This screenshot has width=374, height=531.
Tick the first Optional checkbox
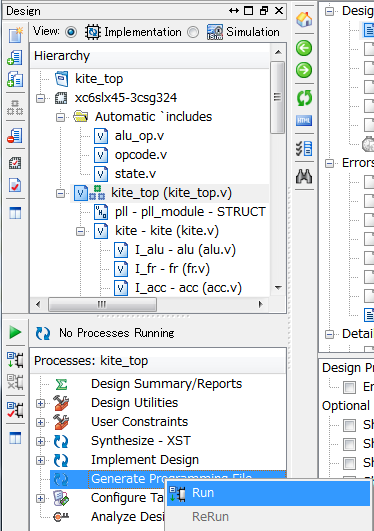click(350, 425)
